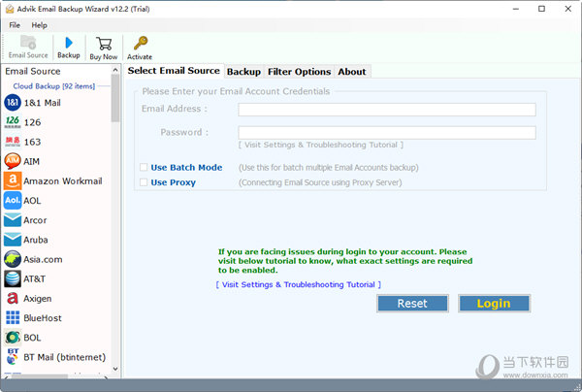Switch to Select Email Source tab
The height and width of the screenshot is (392, 582).
[174, 71]
